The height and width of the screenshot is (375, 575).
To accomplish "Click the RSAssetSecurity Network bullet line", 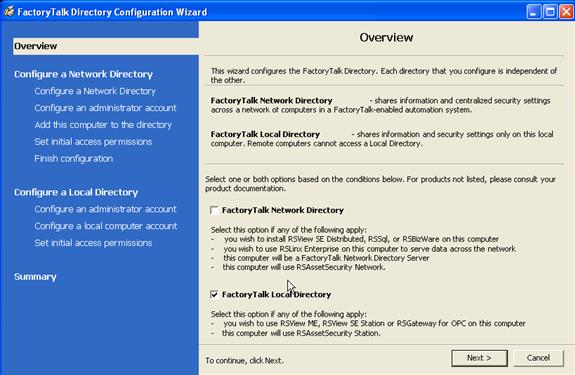I will pyautogui.click(x=298, y=267).
